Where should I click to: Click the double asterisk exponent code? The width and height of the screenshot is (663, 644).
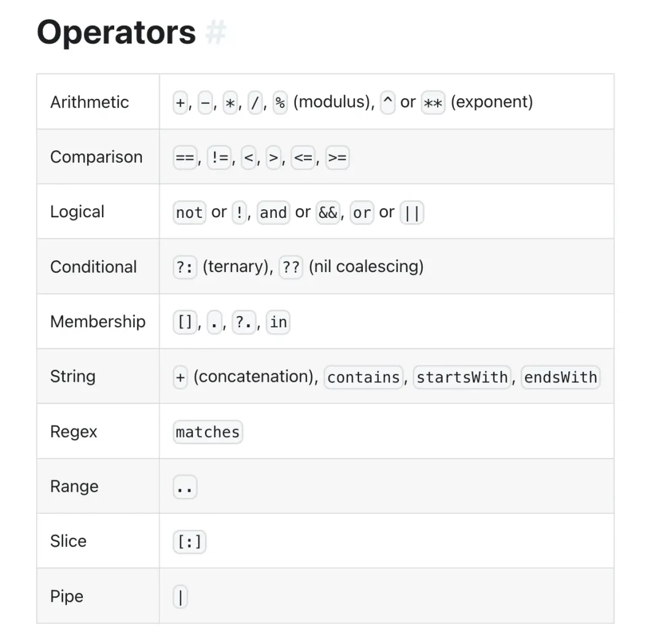[x=433, y=103]
